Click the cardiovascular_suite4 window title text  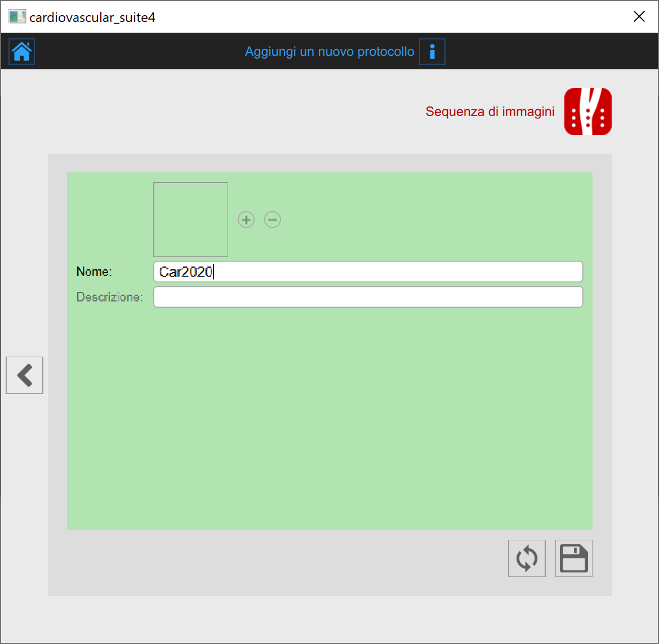(92, 17)
